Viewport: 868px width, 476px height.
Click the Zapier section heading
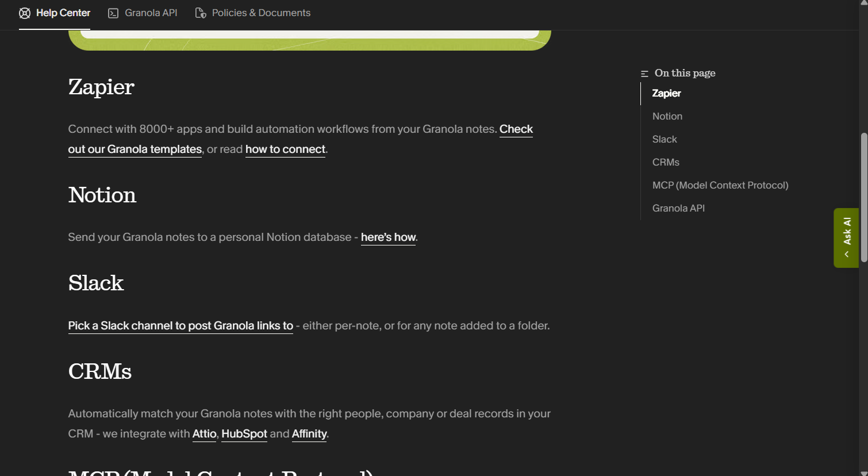pyautogui.click(x=101, y=87)
